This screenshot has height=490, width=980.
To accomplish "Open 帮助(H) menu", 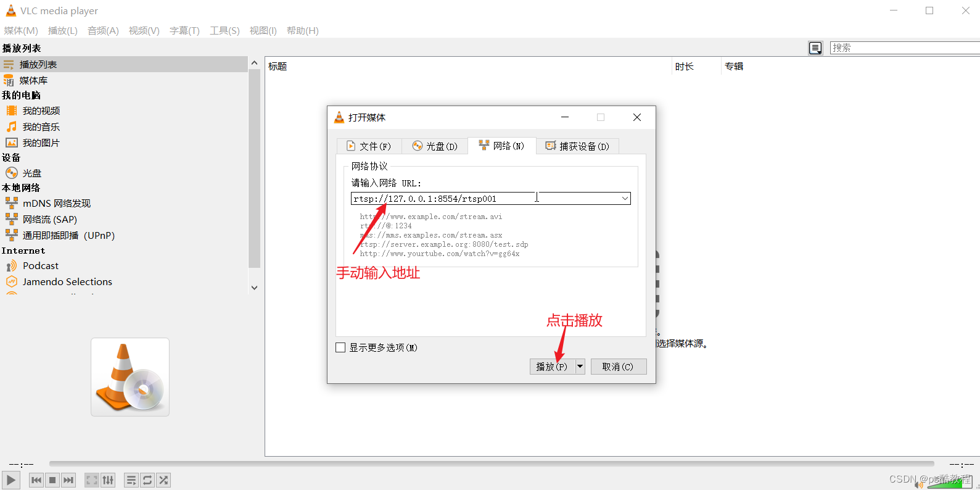I will (302, 31).
